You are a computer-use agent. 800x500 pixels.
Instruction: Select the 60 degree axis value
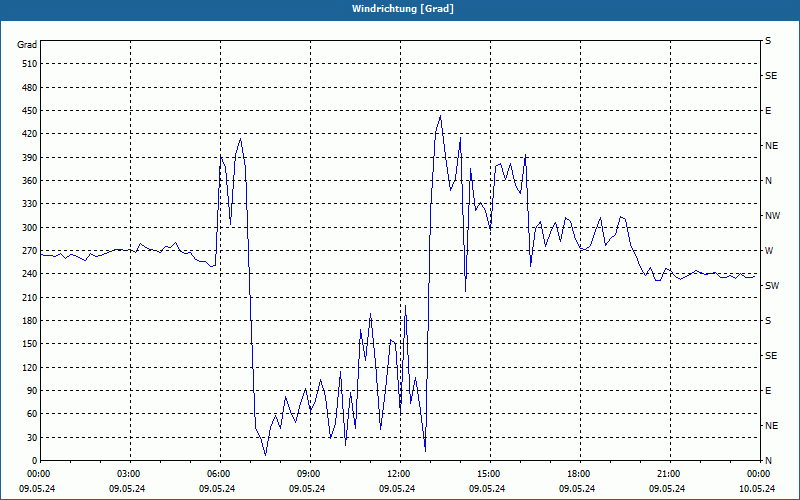click(32, 414)
